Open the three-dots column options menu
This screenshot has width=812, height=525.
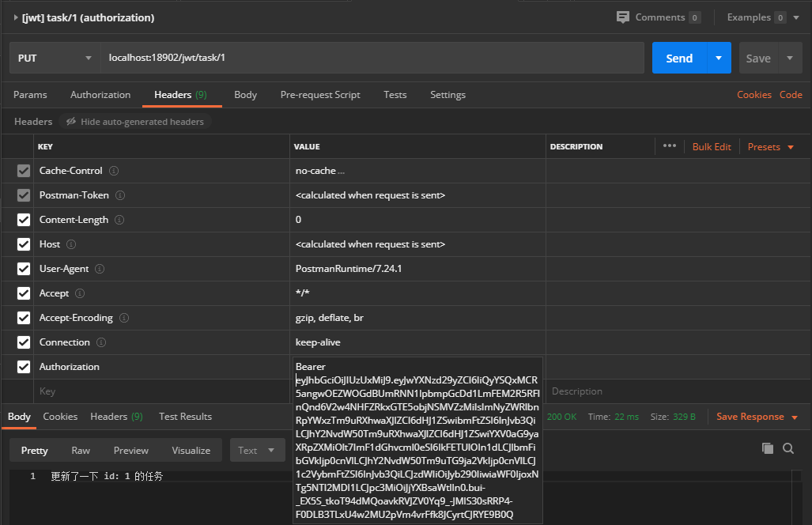point(670,146)
